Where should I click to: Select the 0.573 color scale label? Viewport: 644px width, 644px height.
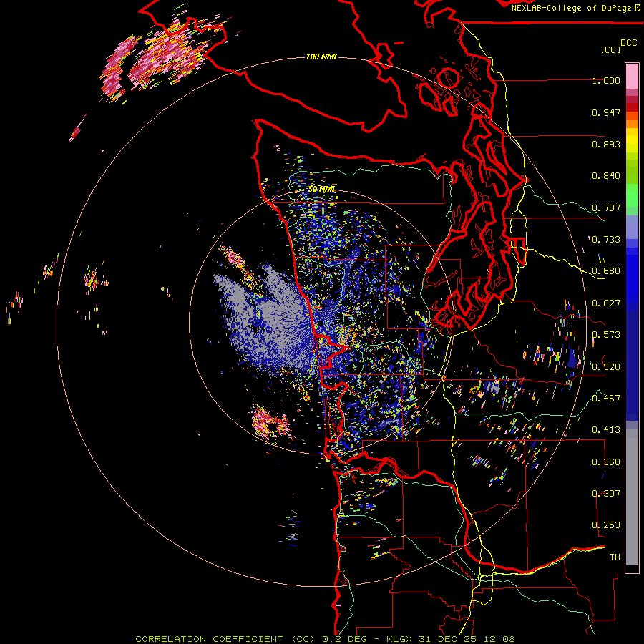606,335
